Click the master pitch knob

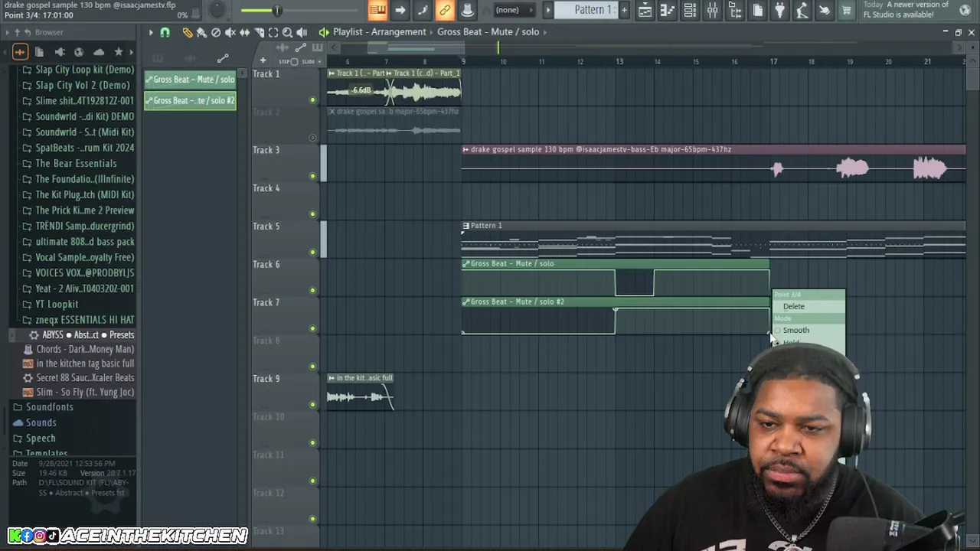217,10
